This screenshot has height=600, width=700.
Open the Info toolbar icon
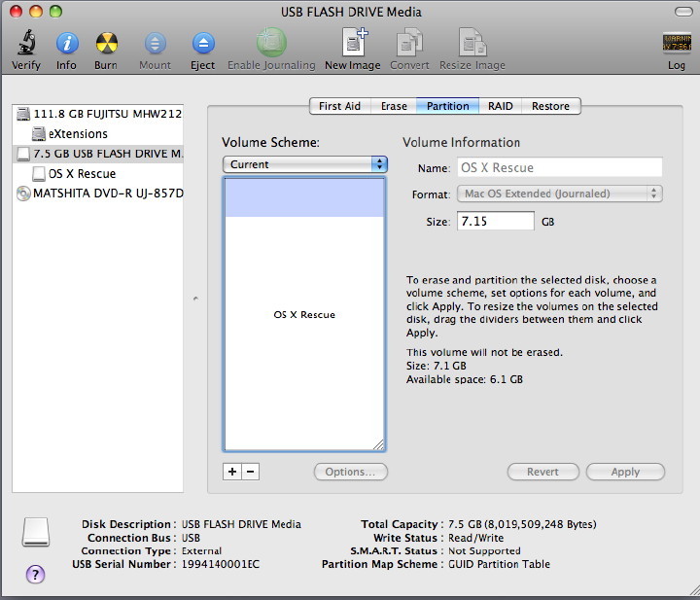click(67, 44)
